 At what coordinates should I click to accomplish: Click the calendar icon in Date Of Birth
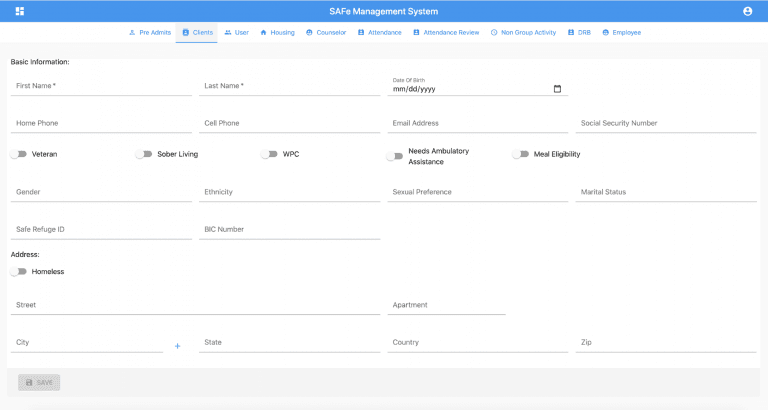tap(557, 89)
